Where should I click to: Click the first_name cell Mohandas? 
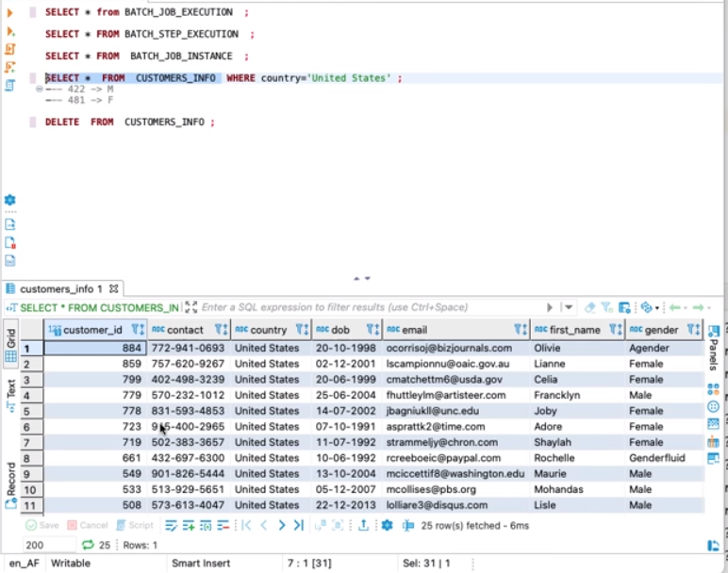[577, 489]
